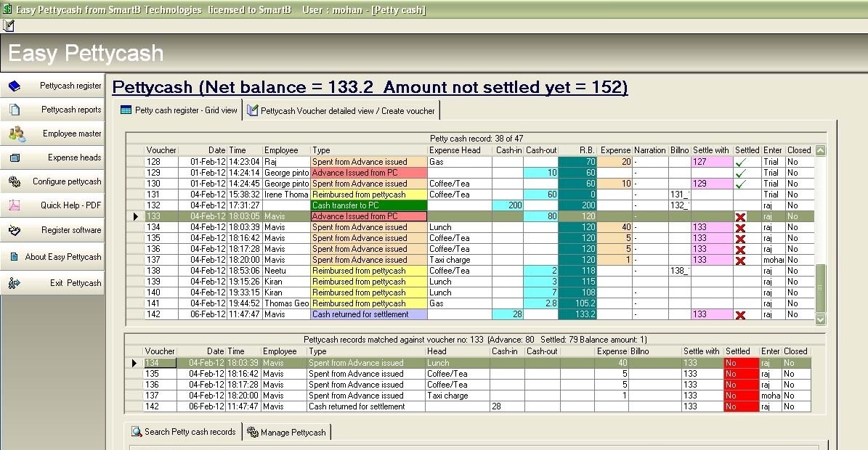
Task: Click the Exit Pettycash running-man icon
Action: (15, 283)
